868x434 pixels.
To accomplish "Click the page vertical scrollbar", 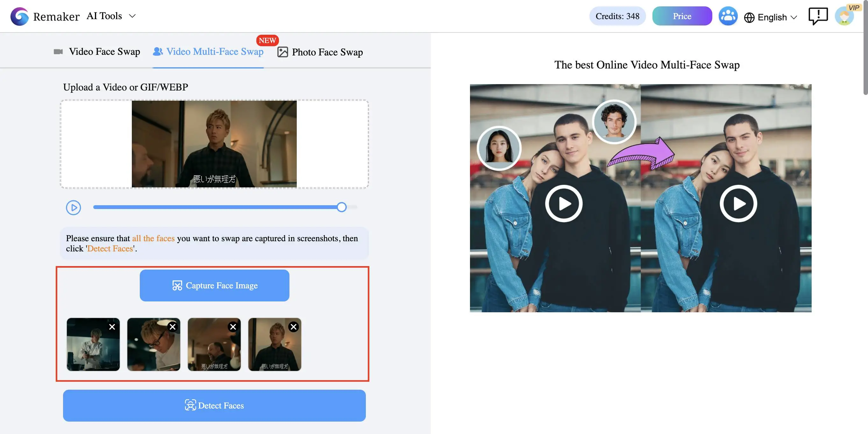I will coord(866,47).
